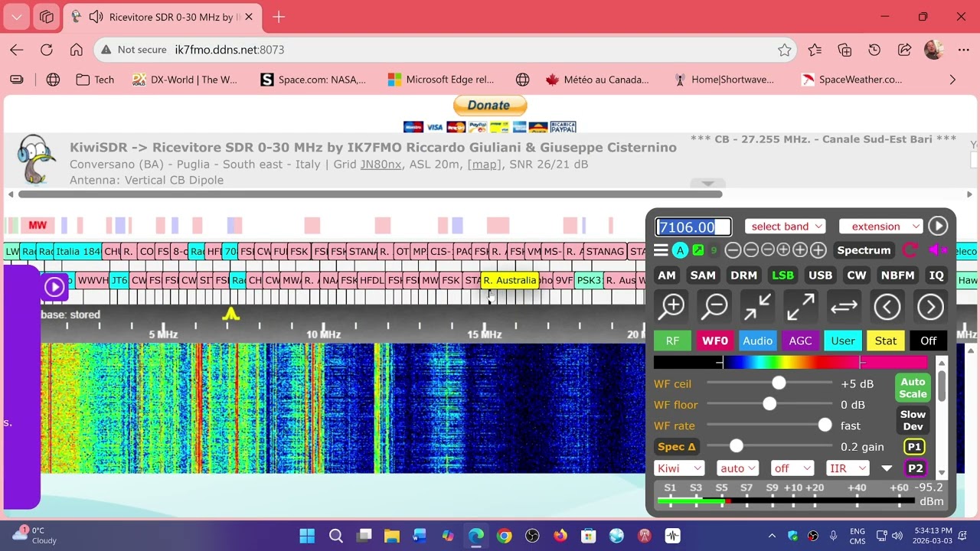Open the select band dropdown
Viewport: 980px width, 551px height.
pyautogui.click(x=785, y=227)
